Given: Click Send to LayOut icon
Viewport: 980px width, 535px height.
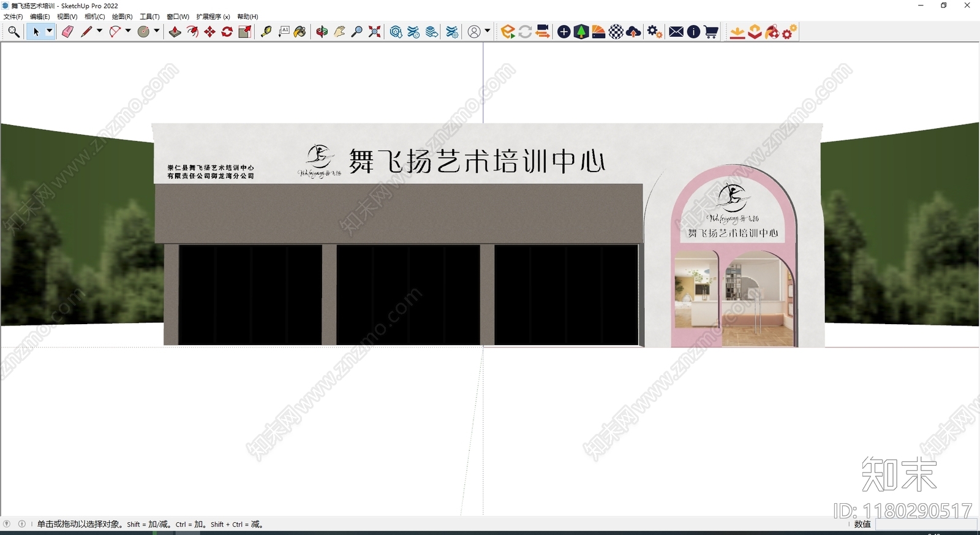Looking at the screenshot, I should [432, 32].
